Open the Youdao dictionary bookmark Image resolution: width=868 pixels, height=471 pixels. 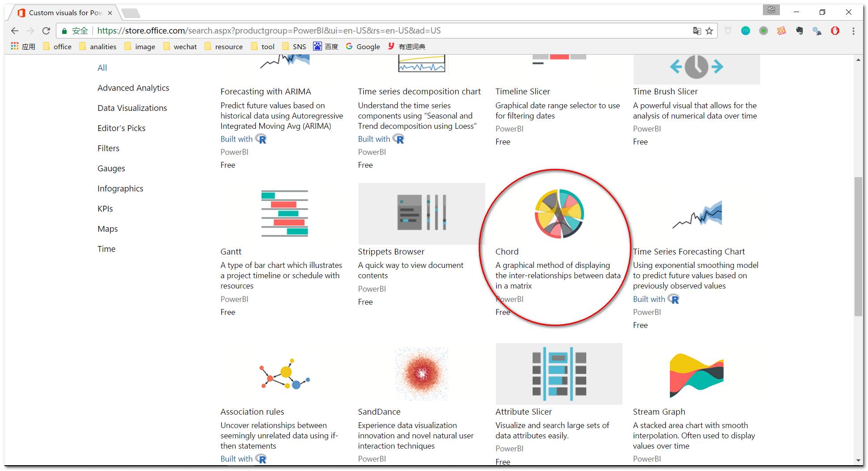click(x=406, y=47)
